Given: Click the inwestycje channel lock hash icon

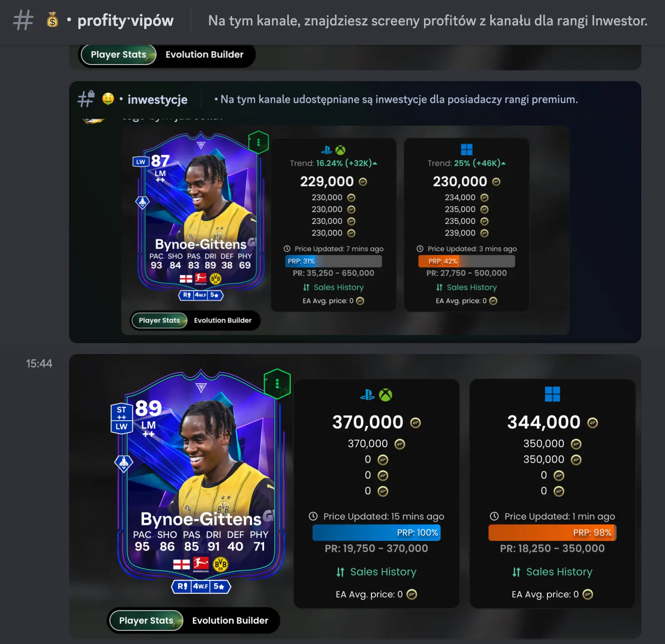Looking at the screenshot, I should coord(86,99).
